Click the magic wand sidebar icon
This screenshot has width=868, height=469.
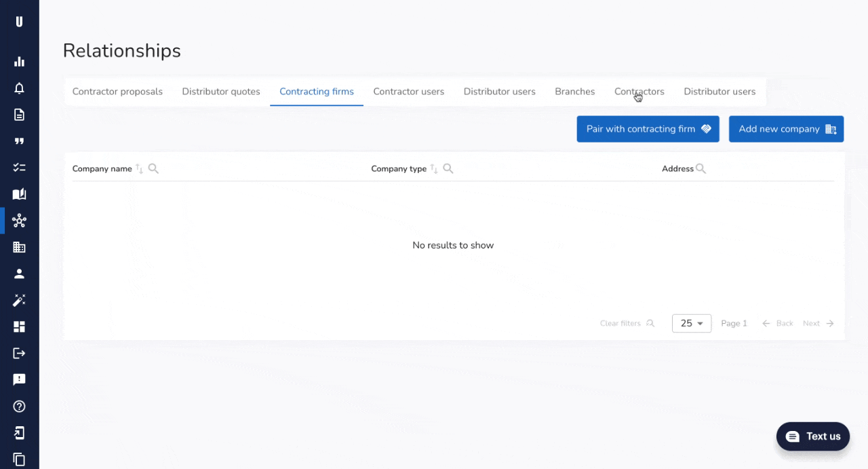coord(19,300)
